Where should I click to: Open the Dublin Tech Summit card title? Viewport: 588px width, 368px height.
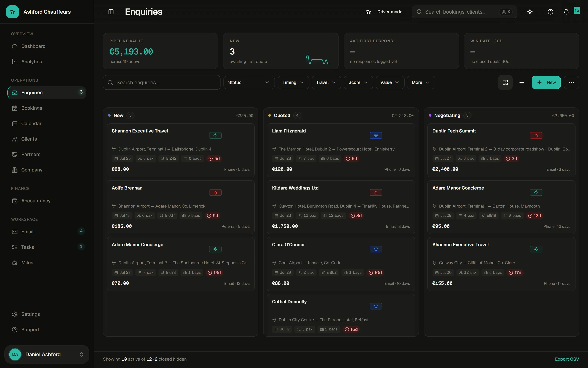[x=454, y=131]
